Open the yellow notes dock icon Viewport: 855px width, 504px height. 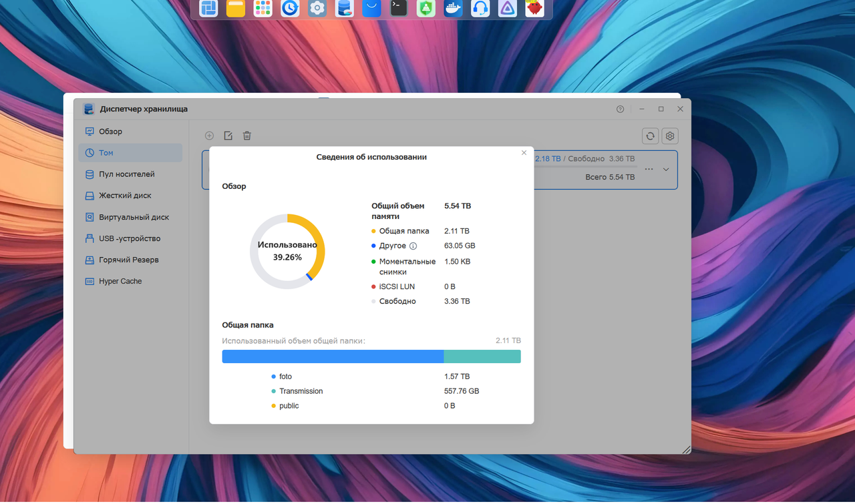click(x=236, y=8)
